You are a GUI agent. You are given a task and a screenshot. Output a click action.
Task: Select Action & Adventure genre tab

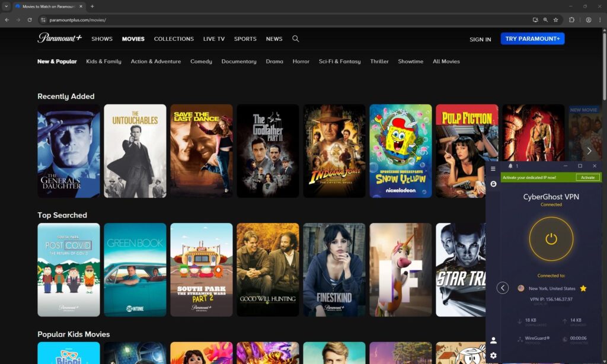156,61
